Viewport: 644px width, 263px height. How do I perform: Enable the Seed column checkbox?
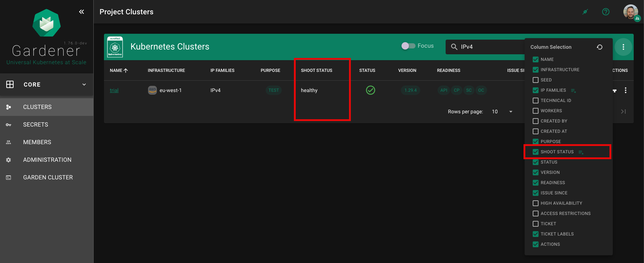536,80
